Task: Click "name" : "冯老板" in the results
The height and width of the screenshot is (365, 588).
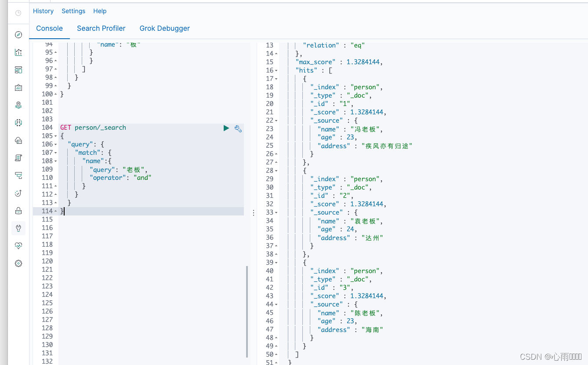Action: (350, 129)
